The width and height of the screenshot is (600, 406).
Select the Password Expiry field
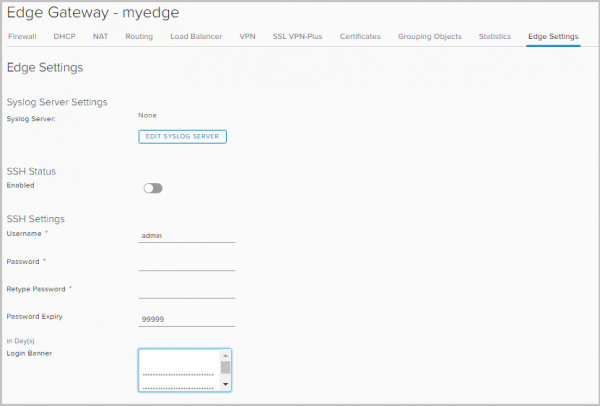(186, 318)
